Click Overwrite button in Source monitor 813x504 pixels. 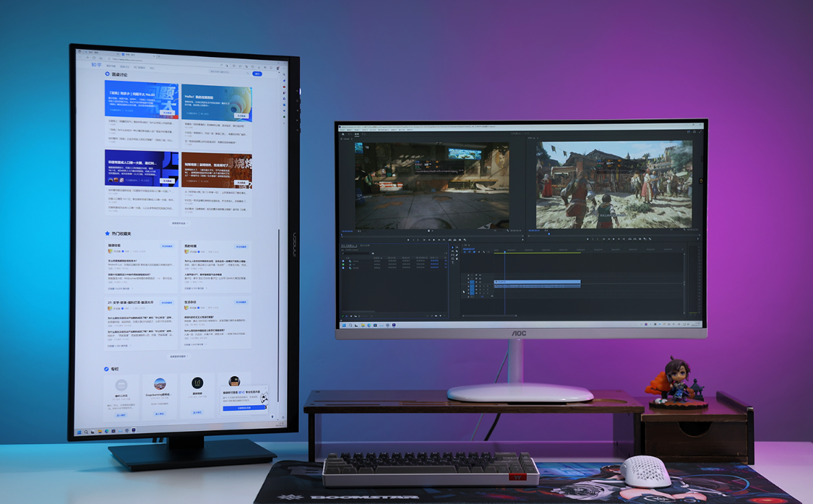coord(455,240)
